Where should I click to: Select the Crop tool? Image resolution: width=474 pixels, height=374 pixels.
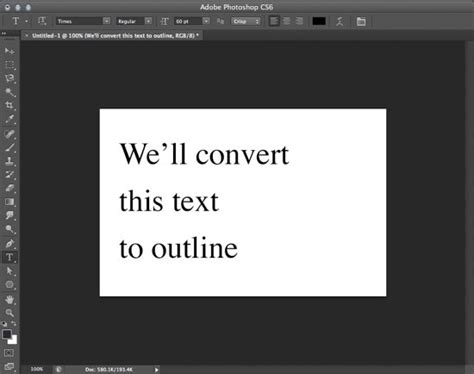(x=9, y=106)
